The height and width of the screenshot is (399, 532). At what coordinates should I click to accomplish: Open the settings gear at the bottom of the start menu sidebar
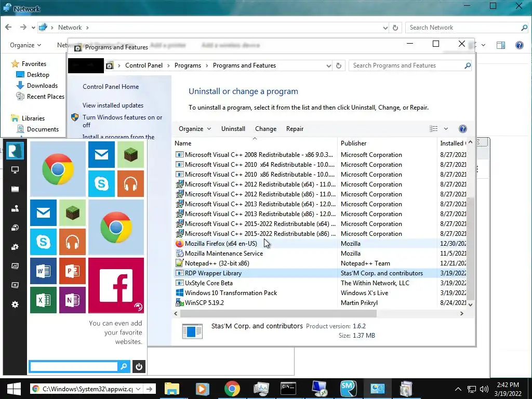pos(15,304)
